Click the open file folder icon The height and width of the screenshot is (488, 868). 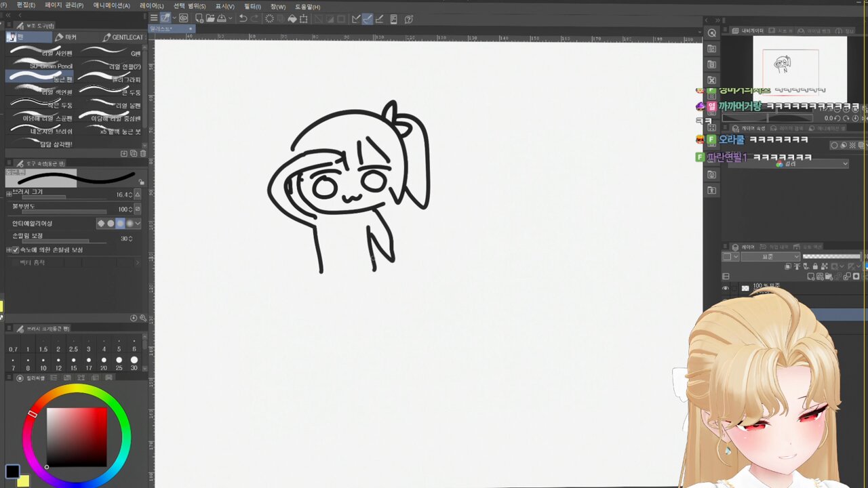point(210,18)
